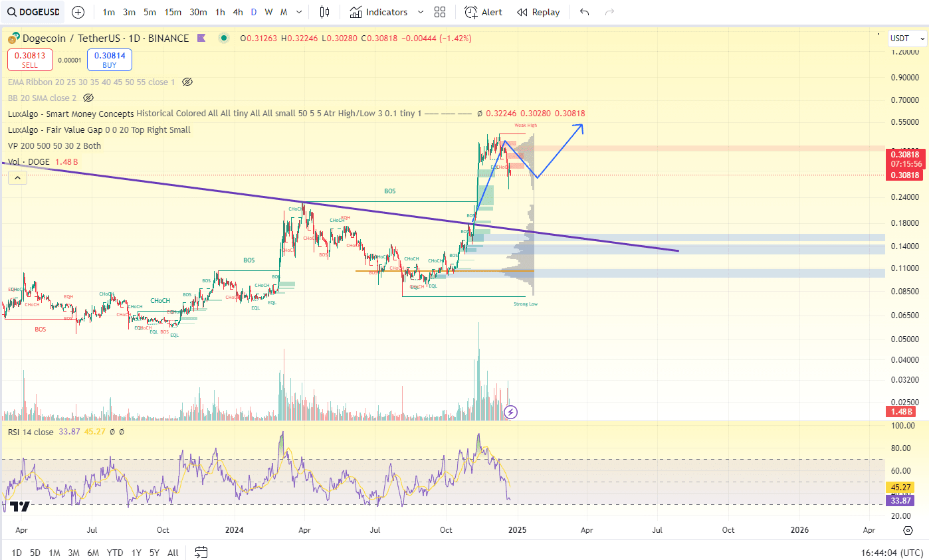
Task: Set date range to 1M in the bottom bar
Action: 54,553
